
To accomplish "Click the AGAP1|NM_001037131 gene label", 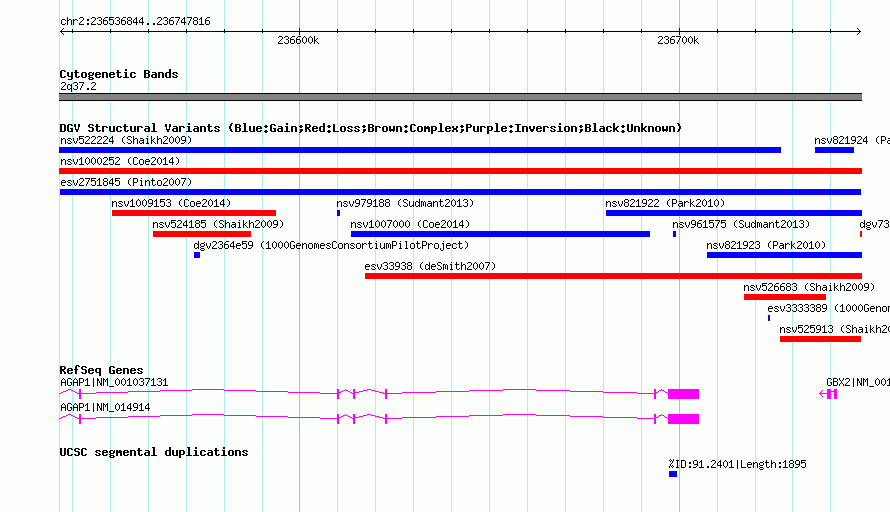I will pyautogui.click(x=114, y=383).
